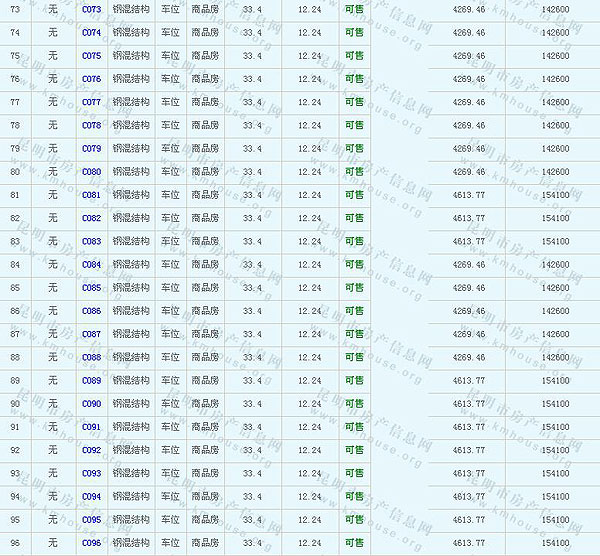The image size is (600, 556).
Task: Select the C084 unit link
Action: (91, 265)
